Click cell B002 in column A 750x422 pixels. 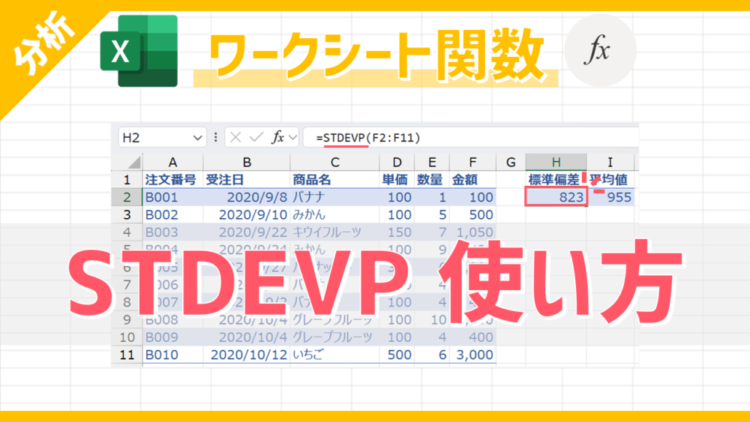coord(173,215)
